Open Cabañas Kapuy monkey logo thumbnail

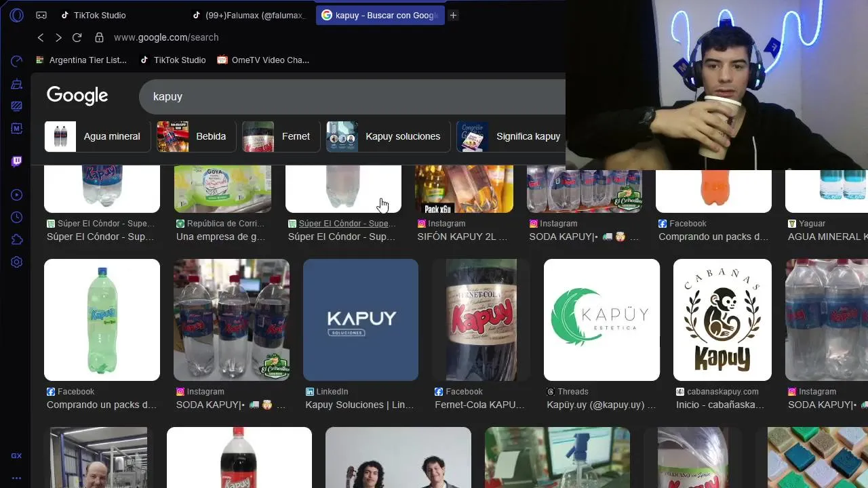722,320
